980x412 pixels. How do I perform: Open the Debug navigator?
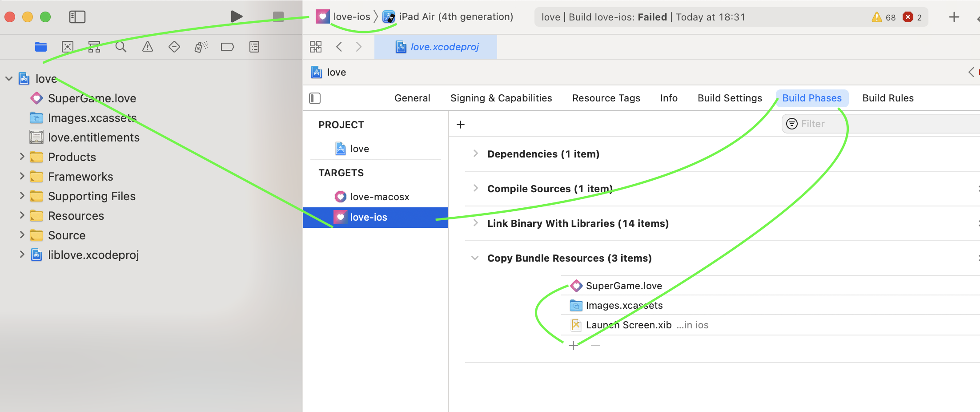tap(201, 47)
